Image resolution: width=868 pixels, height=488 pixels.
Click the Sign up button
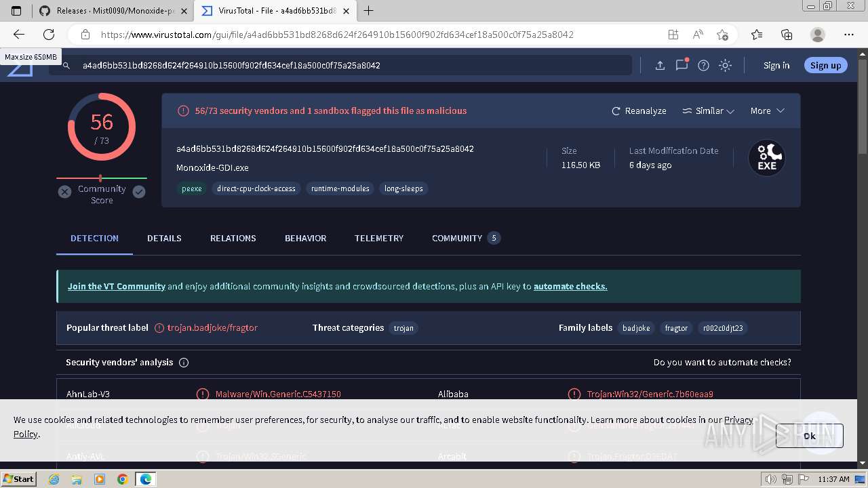click(825, 65)
